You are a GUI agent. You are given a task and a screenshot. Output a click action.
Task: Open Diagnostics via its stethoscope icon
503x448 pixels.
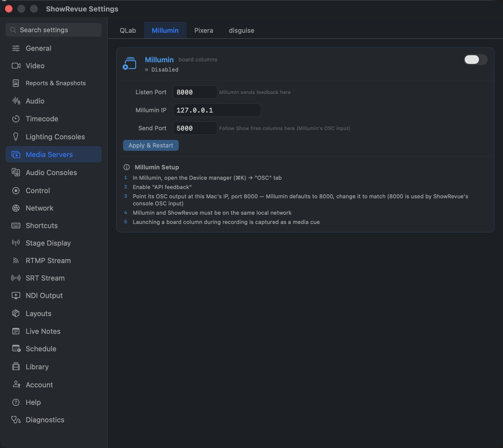pyautogui.click(x=16, y=420)
